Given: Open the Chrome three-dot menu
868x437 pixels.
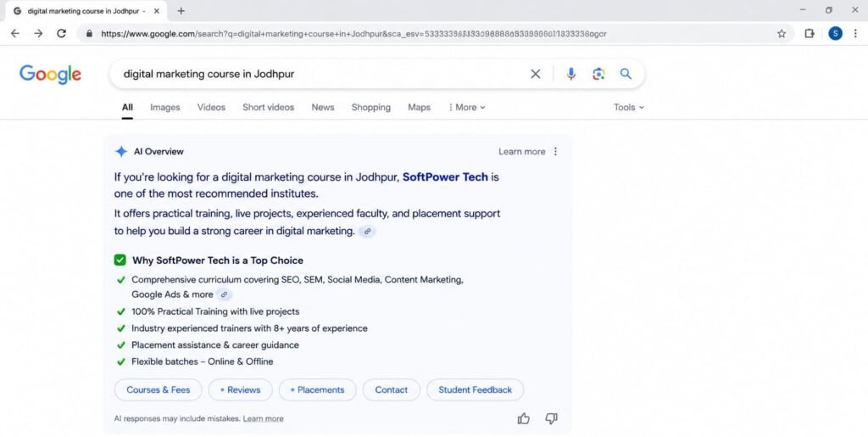Looking at the screenshot, I should [x=855, y=34].
